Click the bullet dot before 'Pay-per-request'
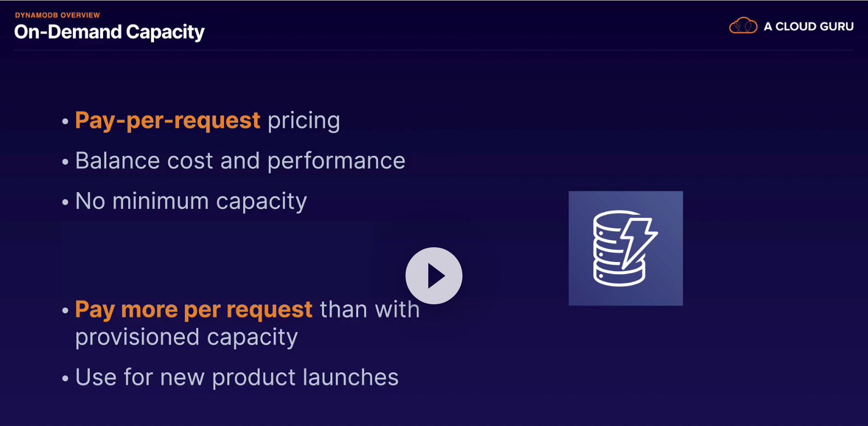The image size is (868, 426). click(x=65, y=121)
